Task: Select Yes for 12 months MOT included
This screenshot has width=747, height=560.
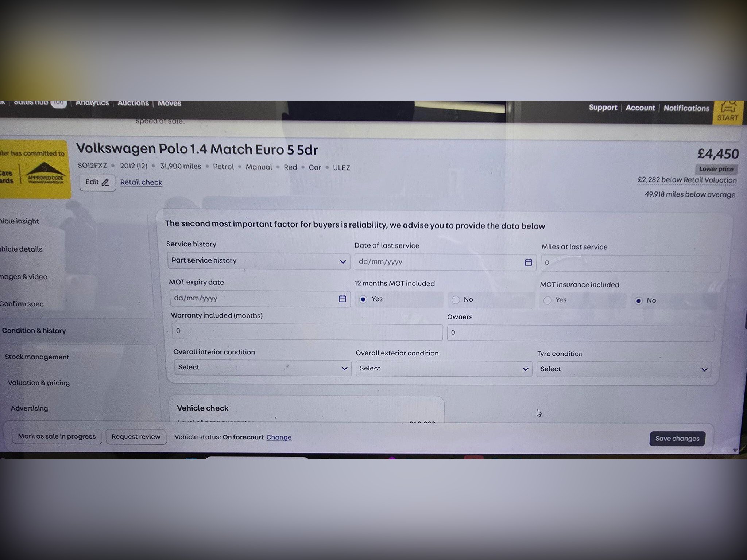Action: [x=363, y=299]
